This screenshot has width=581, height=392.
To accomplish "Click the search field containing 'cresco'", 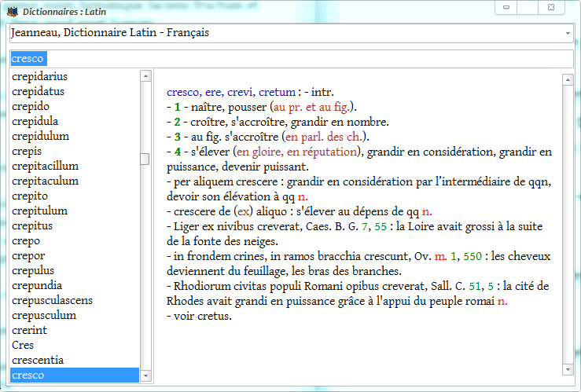I will tap(291, 58).
